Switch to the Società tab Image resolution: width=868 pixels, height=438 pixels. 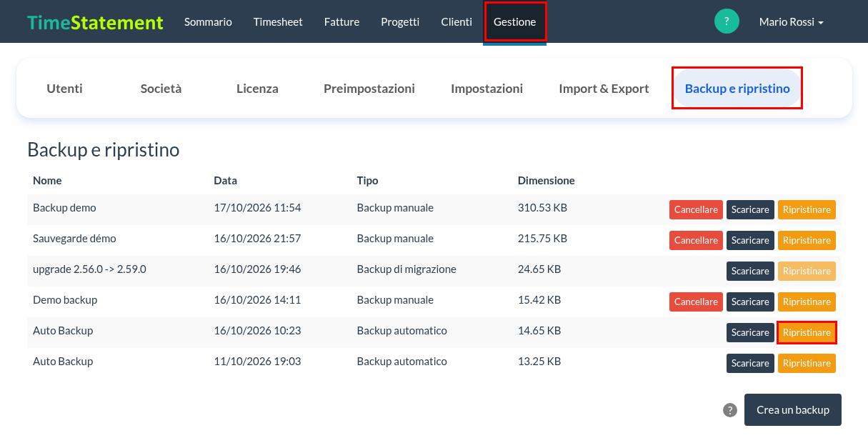(161, 89)
